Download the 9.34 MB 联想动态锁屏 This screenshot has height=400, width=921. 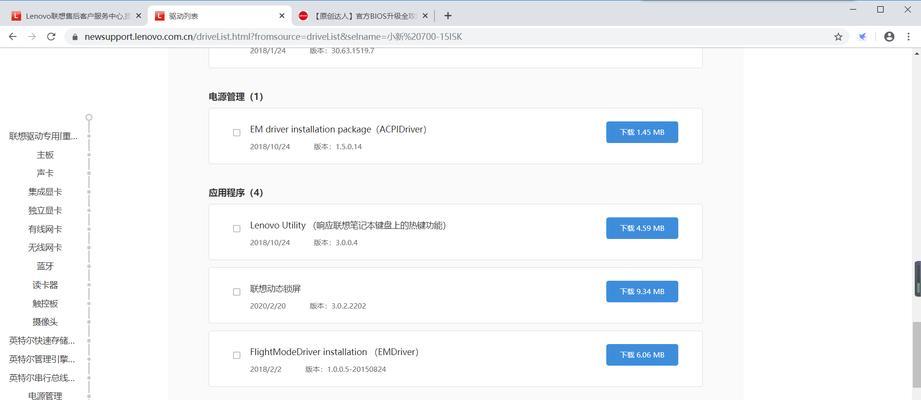(642, 291)
